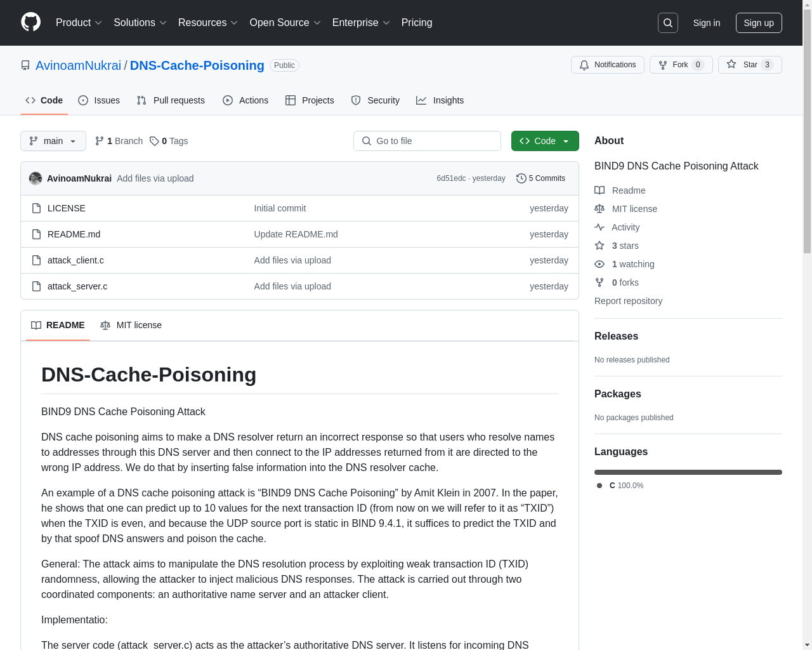Click the fork count badge 0
Image resolution: width=812 pixels, height=650 pixels.
coord(698,65)
